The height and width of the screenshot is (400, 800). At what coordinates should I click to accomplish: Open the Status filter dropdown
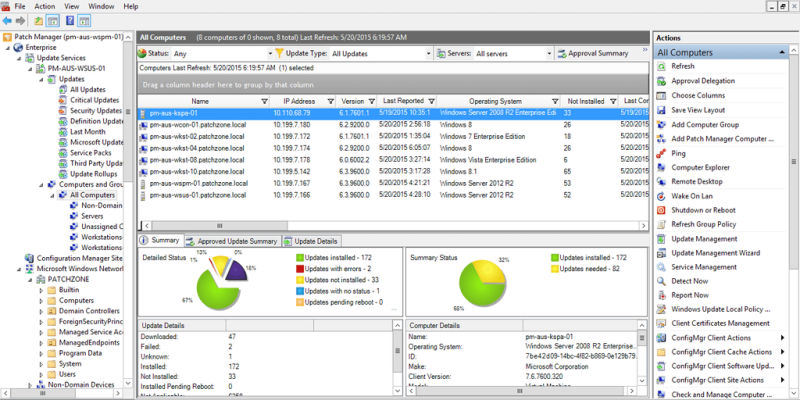(270, 53)
